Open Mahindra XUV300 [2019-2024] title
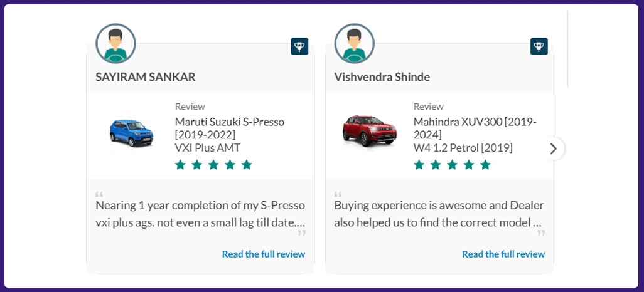The image size is (644, 292). [475, 128]
